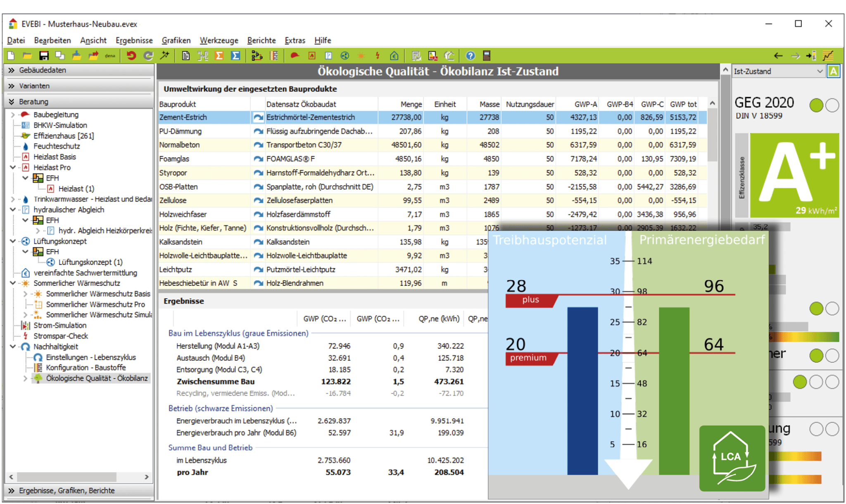Select the green circle beside GEG 2020
Image resolution: width=846 pixels, height=504 pixels.
click(816, 105)
